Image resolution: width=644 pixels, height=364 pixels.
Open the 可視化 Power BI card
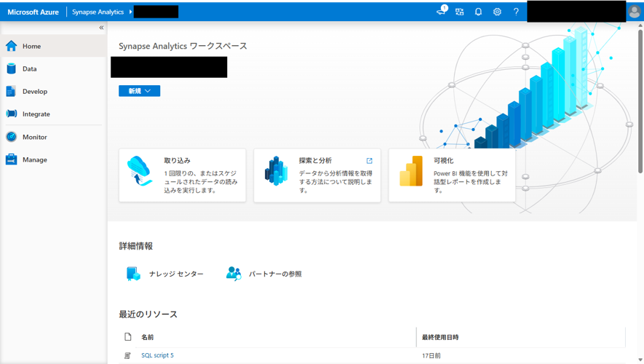pyautogui.click(x=452, y=175)
